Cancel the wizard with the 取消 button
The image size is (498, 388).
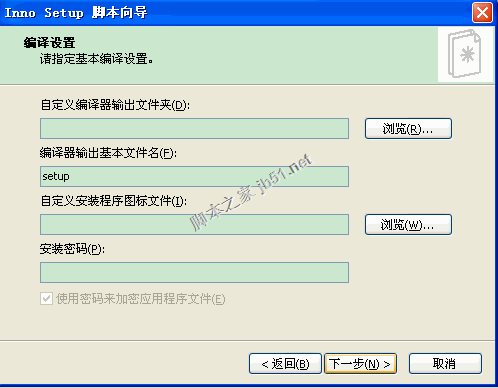click(445, 364)
